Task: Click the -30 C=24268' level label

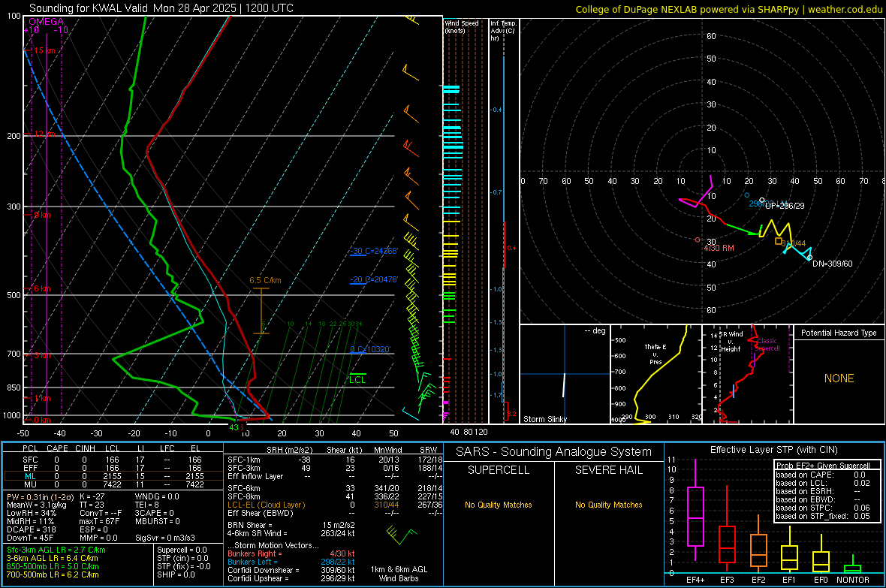Action: pos(374,251)
